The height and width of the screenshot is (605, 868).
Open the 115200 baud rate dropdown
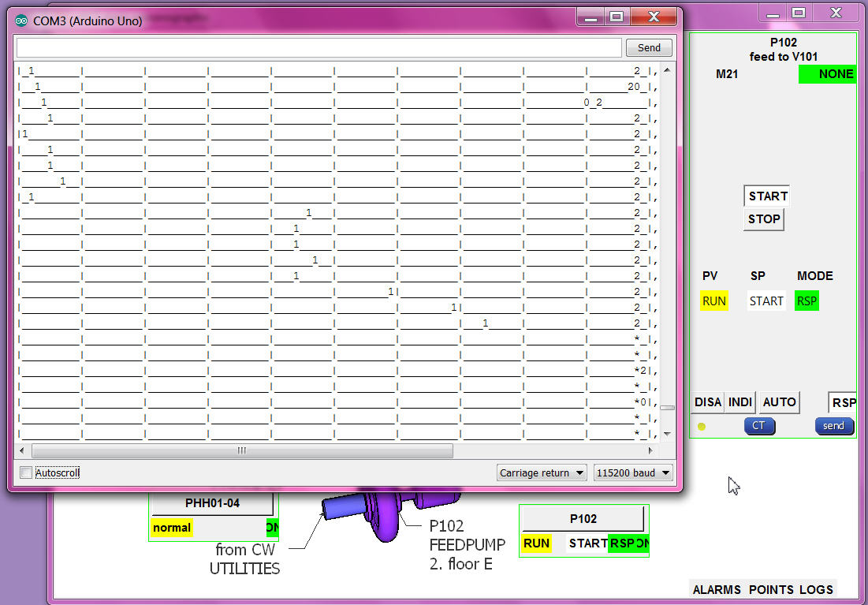pyautogui.click(x=633, y=472)
